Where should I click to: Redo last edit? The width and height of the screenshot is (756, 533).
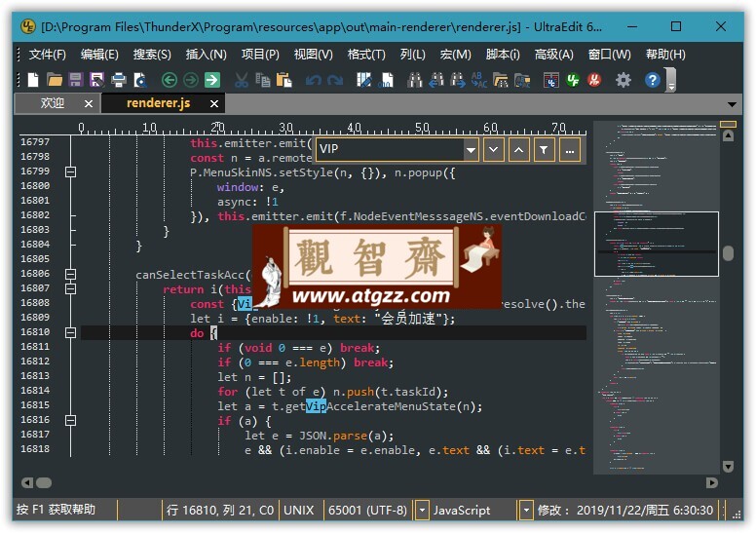pos(335,80)
